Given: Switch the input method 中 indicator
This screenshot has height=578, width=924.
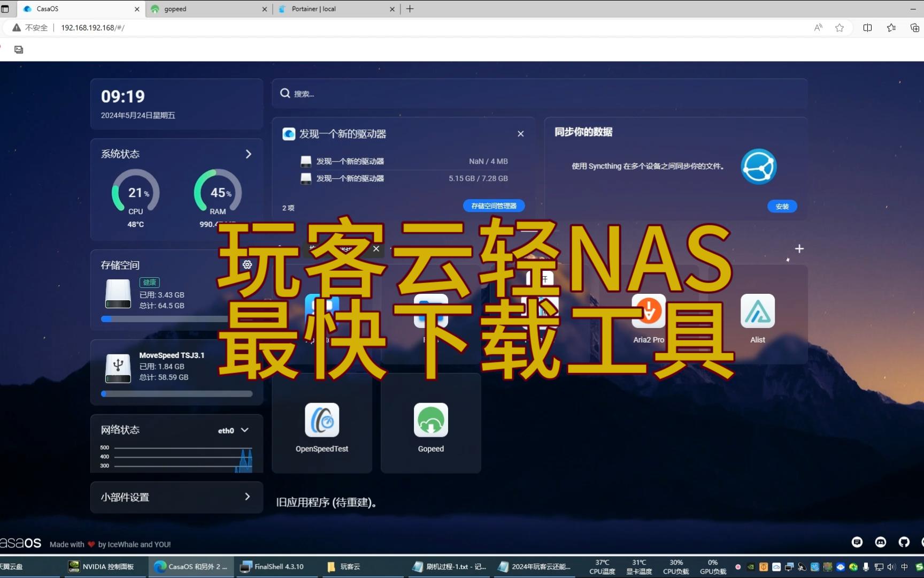Looking at the screenshot, I should coord(905,567).
